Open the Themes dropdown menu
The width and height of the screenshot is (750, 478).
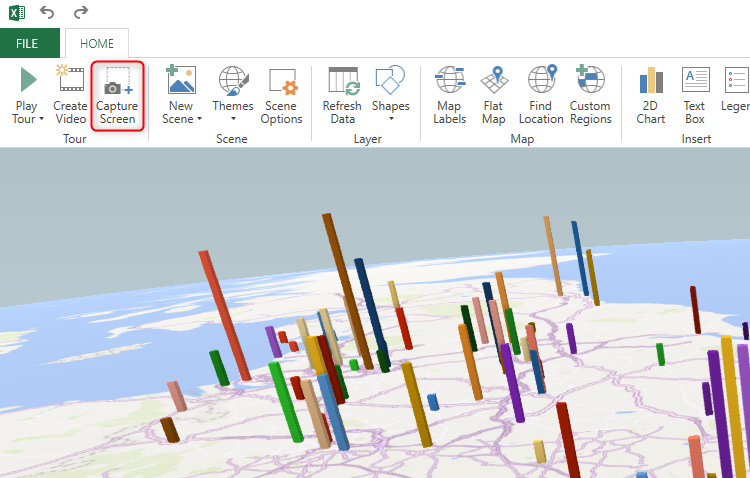[x=233, y=119]
